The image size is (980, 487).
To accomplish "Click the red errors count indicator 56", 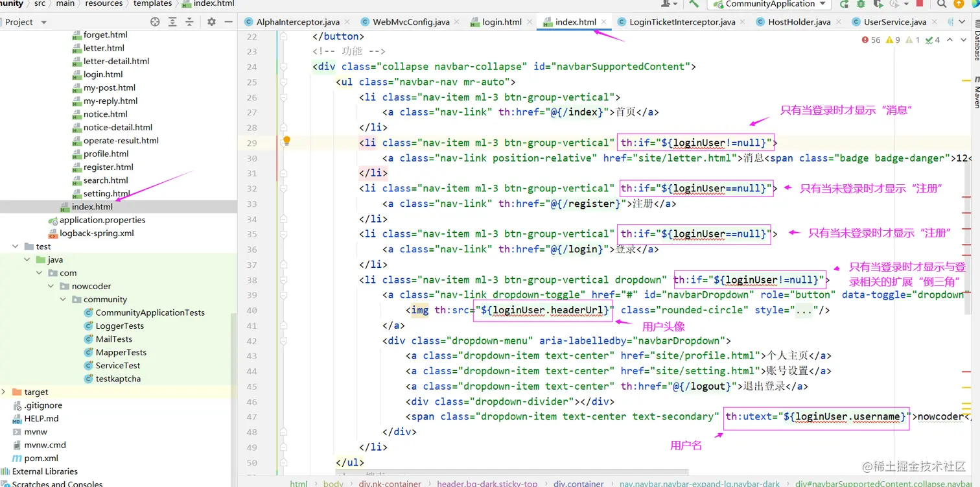I will coord(871,40).
